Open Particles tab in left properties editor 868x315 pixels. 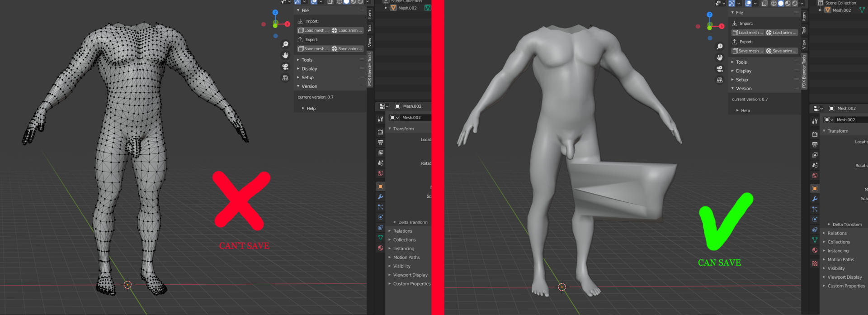click(x=380, y=207)
